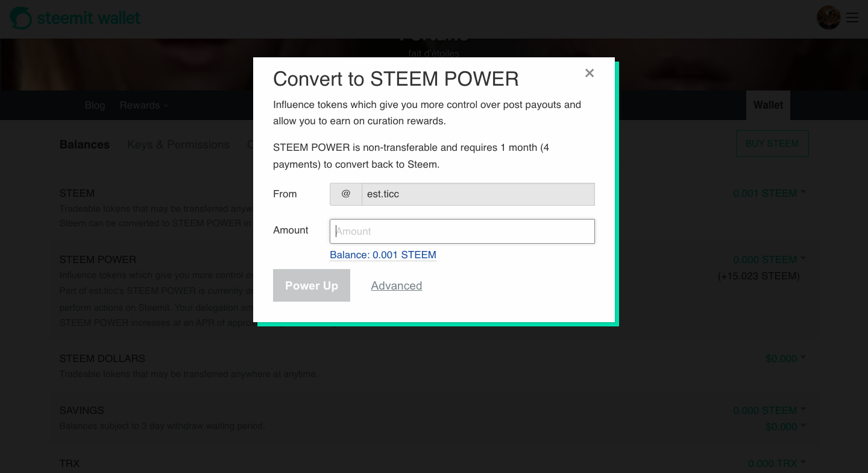The width and height of the screenshot is (868, 473).
Task: Click the @ prefix in From field
Action: click(346, 194)
